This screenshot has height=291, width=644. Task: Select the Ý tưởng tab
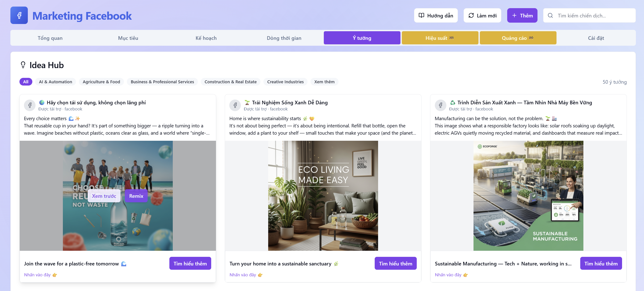click(x=362, y=38)
